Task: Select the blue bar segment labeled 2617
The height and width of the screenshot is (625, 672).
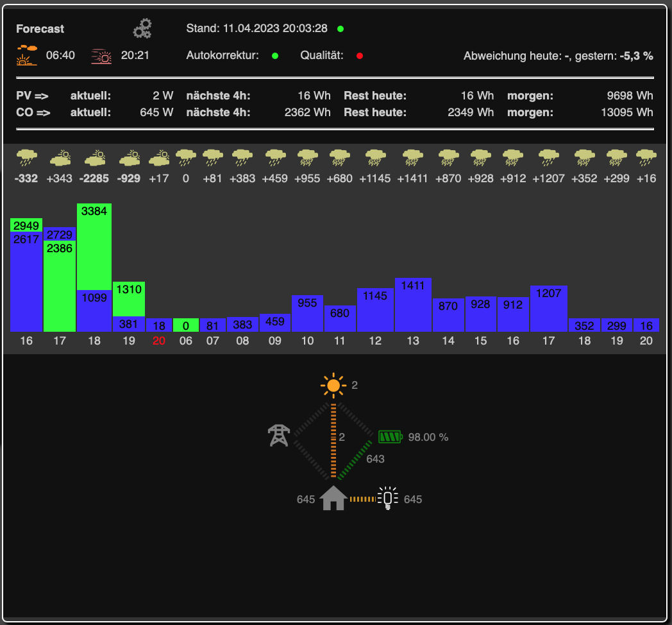Action: click(x=26, y=282)
